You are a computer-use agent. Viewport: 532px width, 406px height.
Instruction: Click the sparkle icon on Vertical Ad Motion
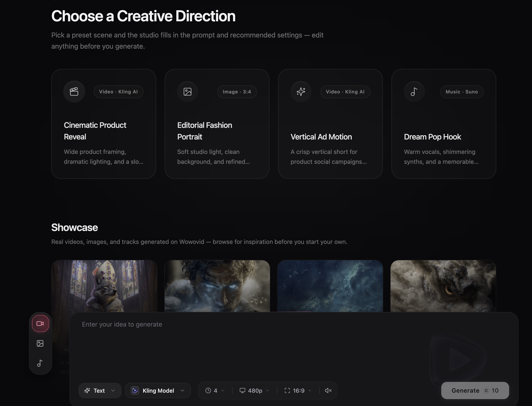301,91
